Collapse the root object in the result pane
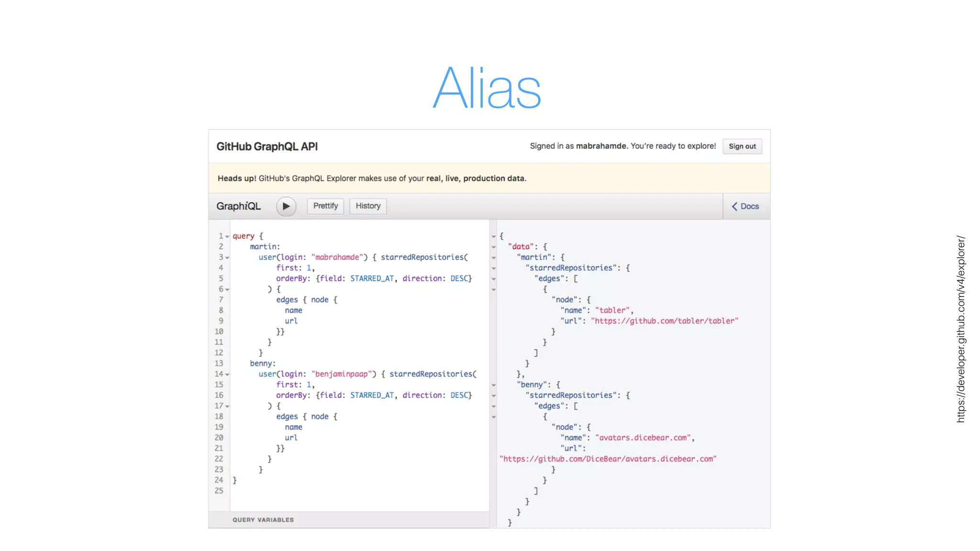 click(x=493, y=236)
